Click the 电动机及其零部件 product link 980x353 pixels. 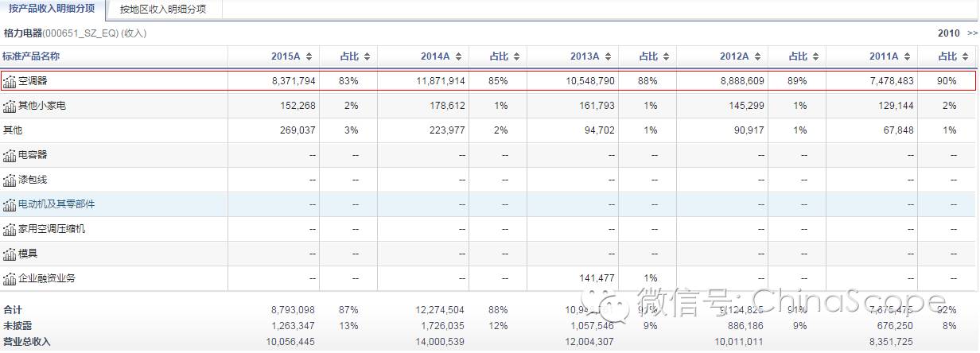click(x=56, y=204)
